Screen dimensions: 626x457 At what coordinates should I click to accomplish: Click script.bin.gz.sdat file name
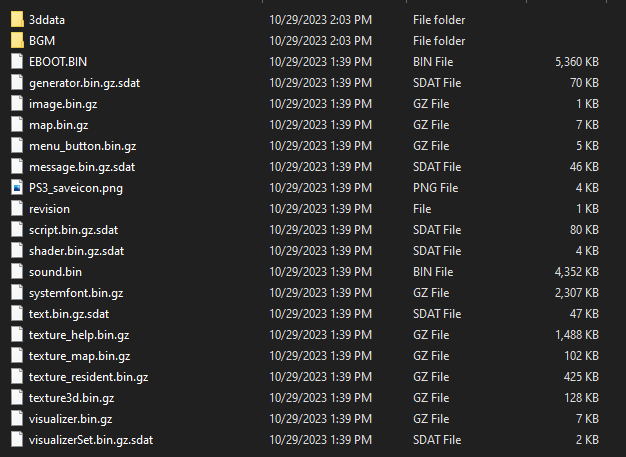click(x=73, y=230)
